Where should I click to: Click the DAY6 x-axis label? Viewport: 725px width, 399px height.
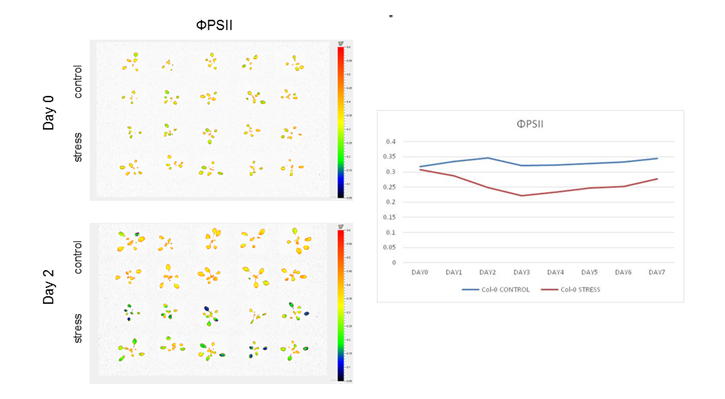[623, 272]
